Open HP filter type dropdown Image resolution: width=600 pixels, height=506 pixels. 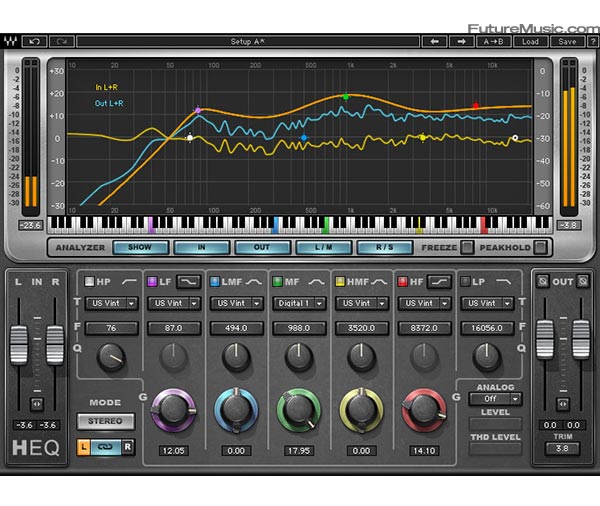point(111,303)
